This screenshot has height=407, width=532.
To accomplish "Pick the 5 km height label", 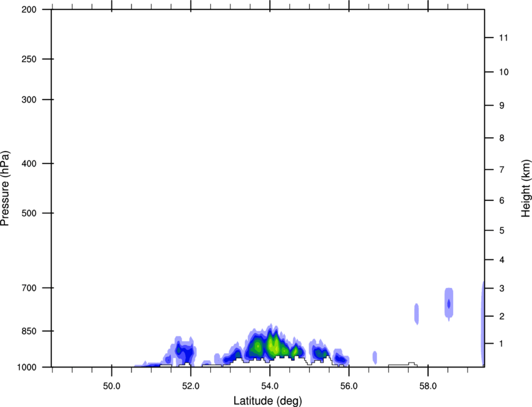I will pyautogui.click(x=502, y=230).
